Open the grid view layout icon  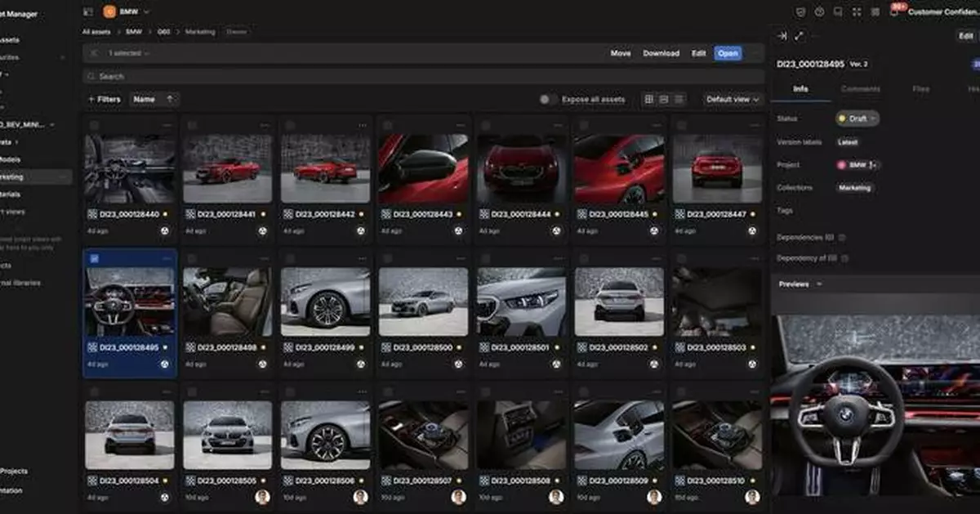(648, 99)
